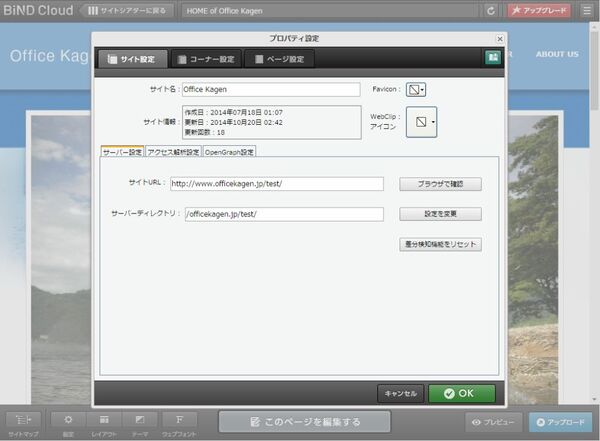
Task: Click the キャンセル button
Action: click(401, 394)
